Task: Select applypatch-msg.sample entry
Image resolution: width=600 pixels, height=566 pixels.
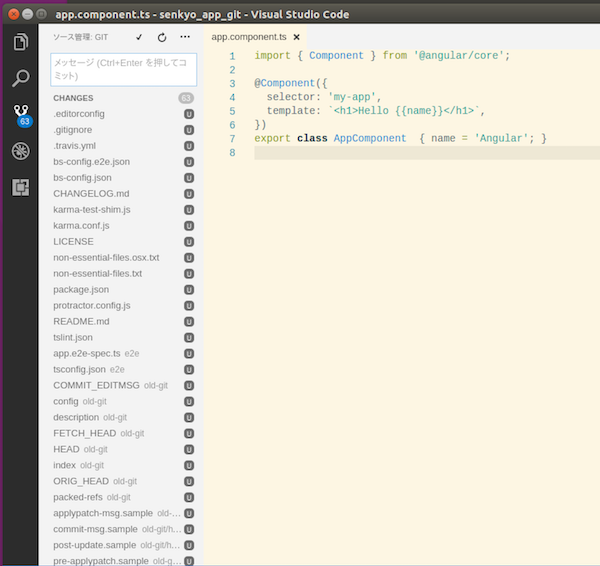Action: (x=122, y=513)
